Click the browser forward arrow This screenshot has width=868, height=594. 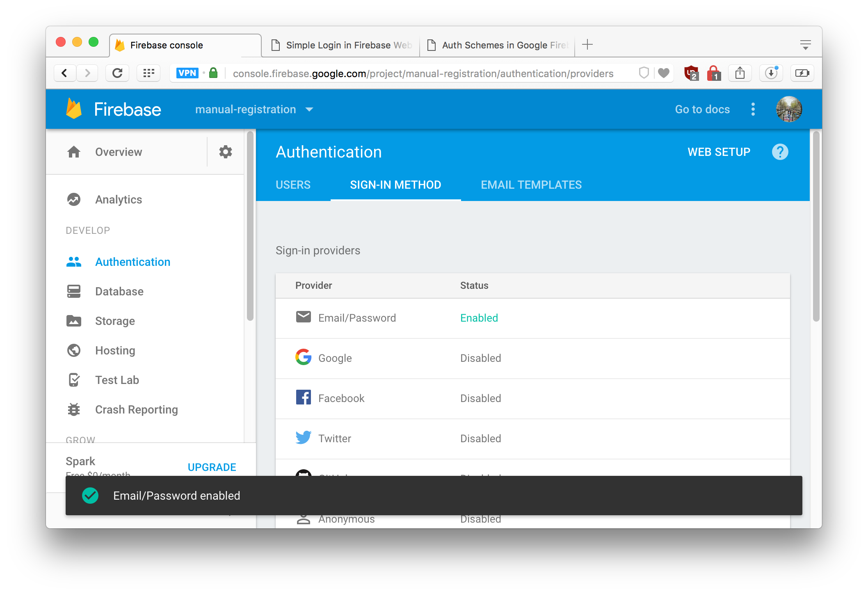(x=87, y=73)
